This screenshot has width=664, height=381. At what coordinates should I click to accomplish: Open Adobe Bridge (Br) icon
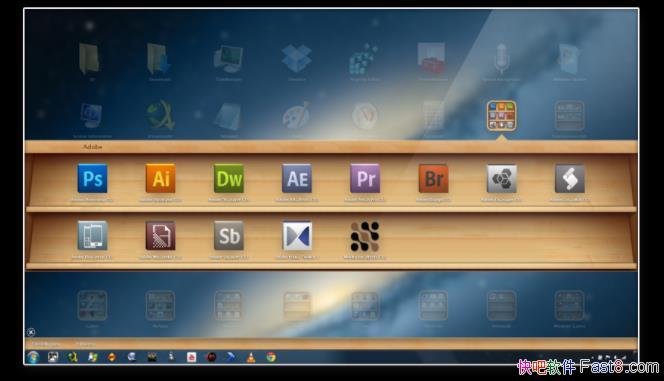coord(433,179)
